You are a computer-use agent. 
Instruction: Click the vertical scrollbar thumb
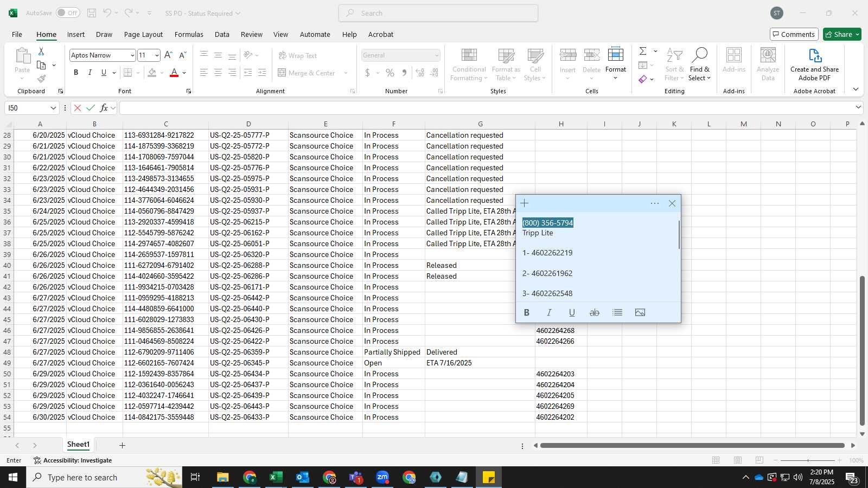point(862,351)
